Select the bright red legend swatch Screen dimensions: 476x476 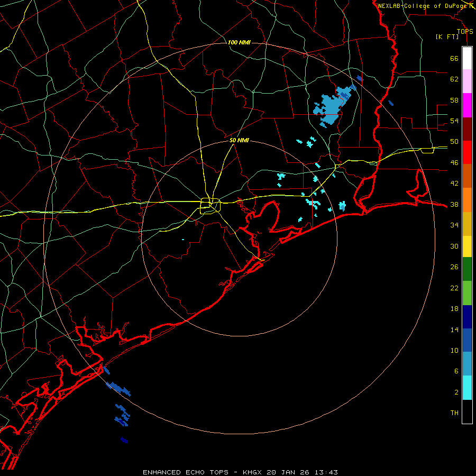(467, 152)
